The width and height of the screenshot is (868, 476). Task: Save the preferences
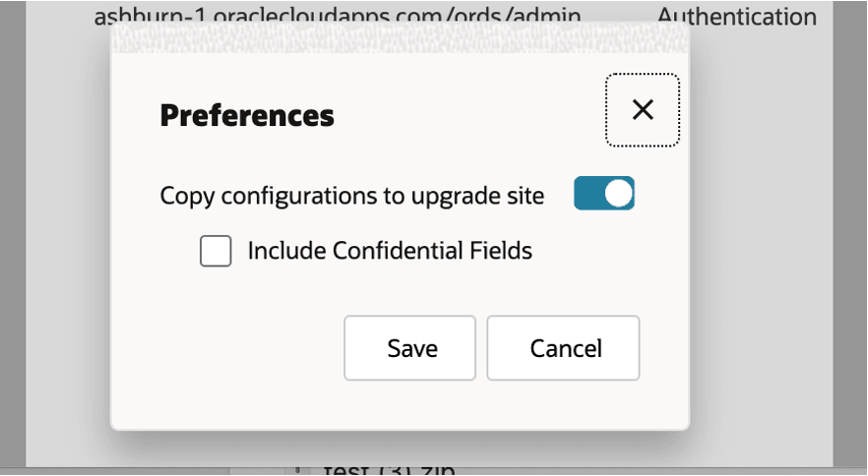click(x=409, y=348)
